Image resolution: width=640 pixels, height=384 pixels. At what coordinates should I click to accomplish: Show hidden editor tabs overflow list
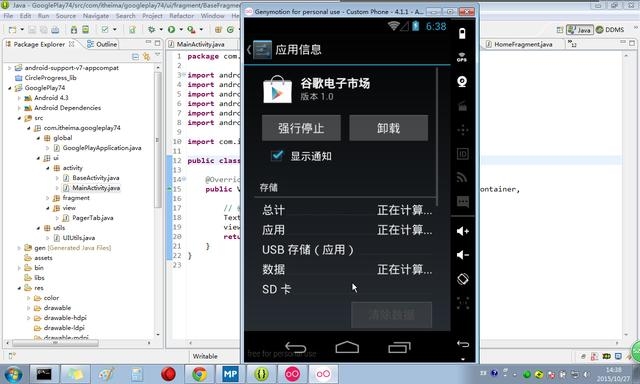571,43
